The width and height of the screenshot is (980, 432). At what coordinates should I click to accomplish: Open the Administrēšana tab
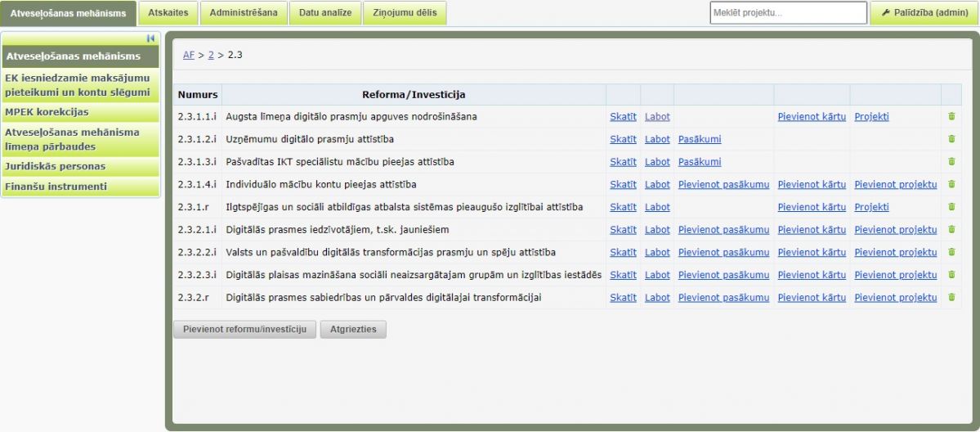[244, 12]
